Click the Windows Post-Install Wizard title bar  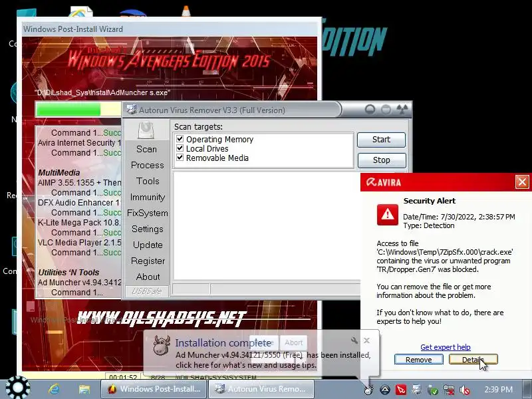coord(170,29)
